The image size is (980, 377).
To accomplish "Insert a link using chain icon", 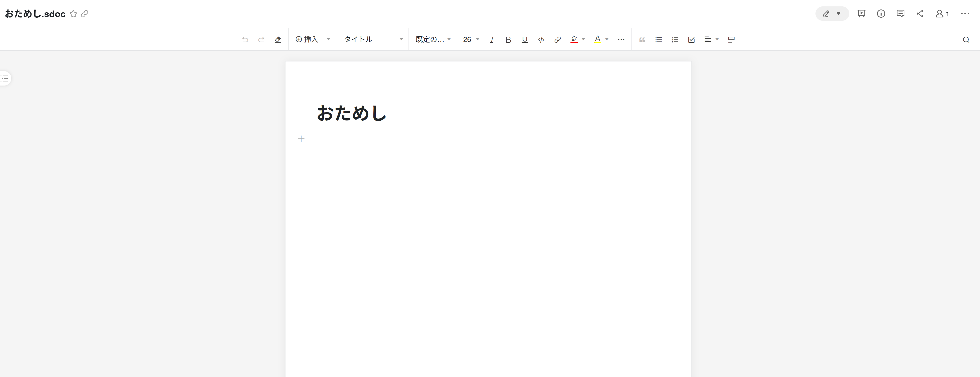I will [557, 39].
